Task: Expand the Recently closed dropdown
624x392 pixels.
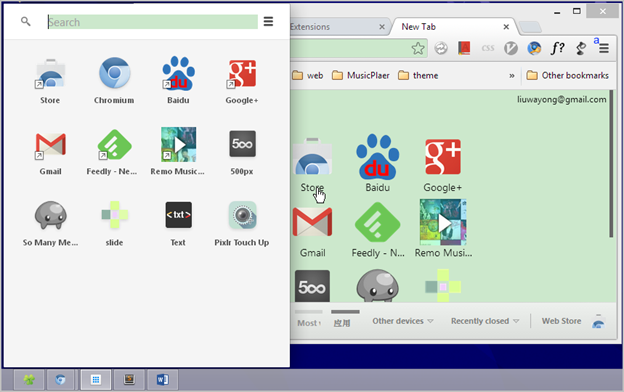Action: click(x=485, y=321)
